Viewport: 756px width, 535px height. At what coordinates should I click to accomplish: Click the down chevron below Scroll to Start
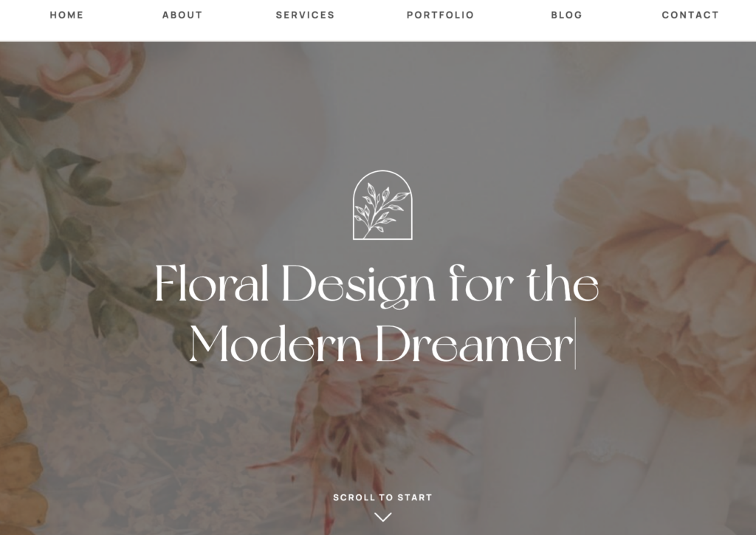[x=383, y=517]
